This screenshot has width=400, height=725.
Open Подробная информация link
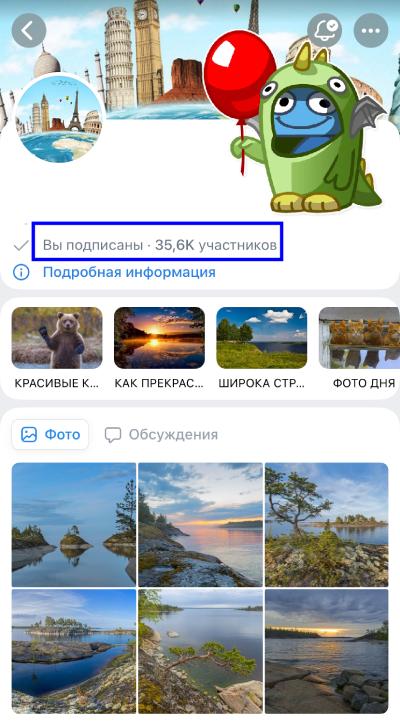129,272
